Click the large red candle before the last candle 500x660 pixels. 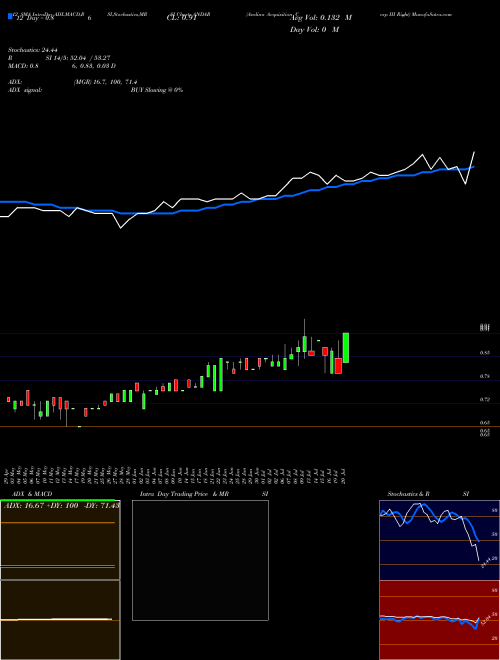[338, 366]
